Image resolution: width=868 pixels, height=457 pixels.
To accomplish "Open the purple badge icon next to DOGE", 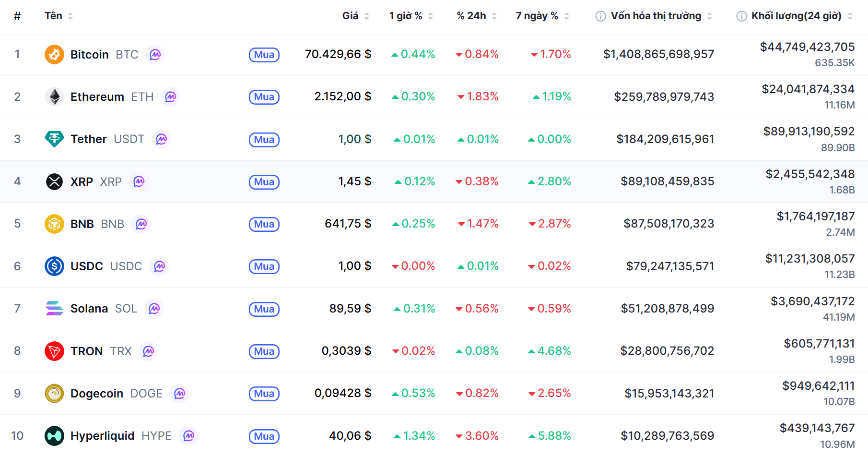I will pyautogui.click(x=179, y=393).
